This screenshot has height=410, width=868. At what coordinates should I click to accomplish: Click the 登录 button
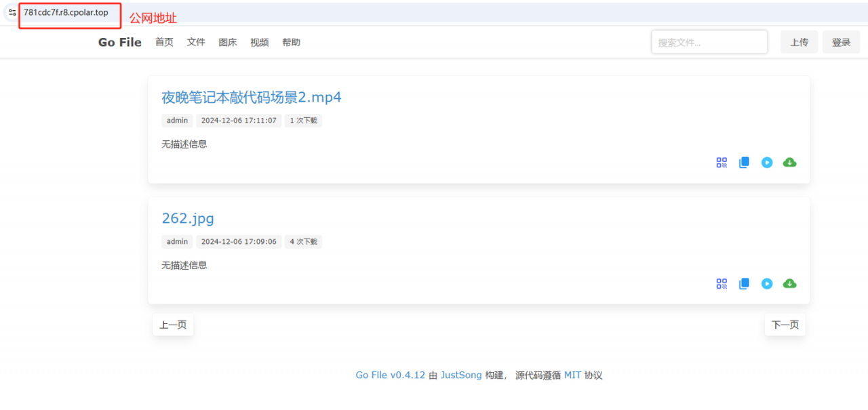click(841, 42)
